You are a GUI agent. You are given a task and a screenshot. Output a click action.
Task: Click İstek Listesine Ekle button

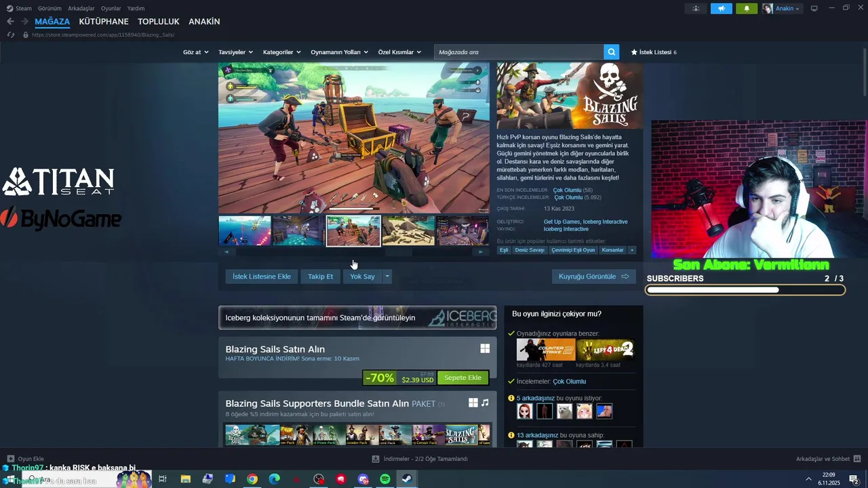pos(262,277)
